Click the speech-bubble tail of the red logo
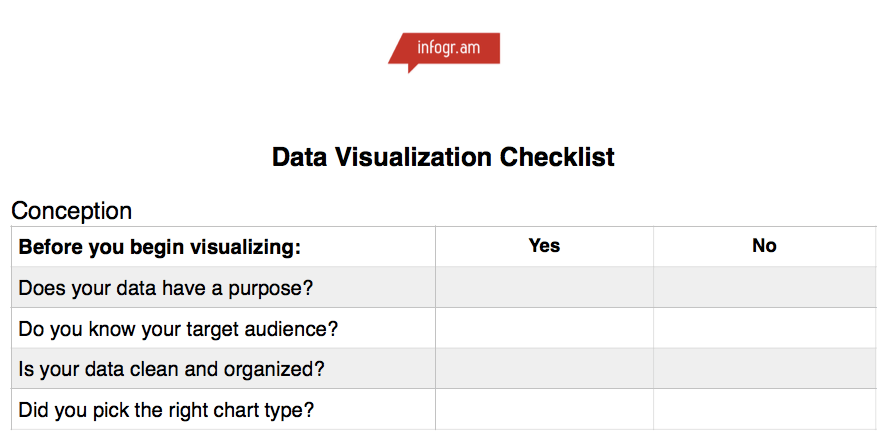The height and width of the screenshot is (443, 889). coord(413,68)
